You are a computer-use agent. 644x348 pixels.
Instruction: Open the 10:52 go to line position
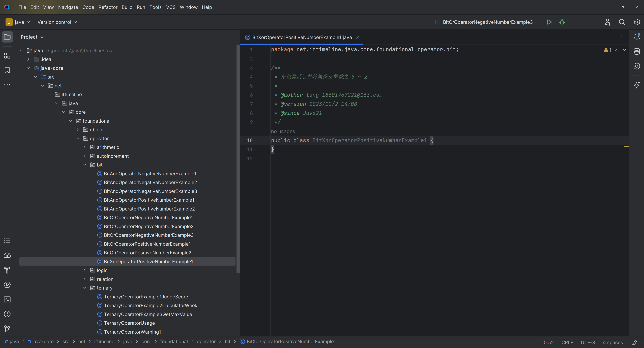547,342
